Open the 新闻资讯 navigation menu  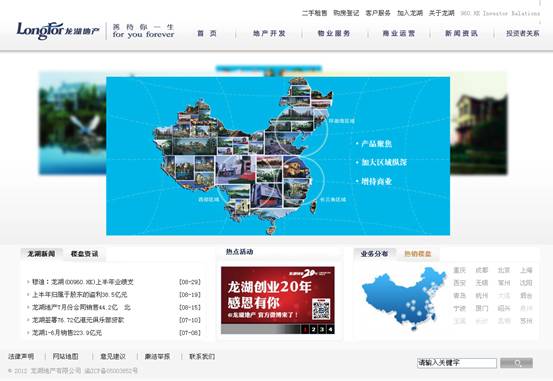461,34
